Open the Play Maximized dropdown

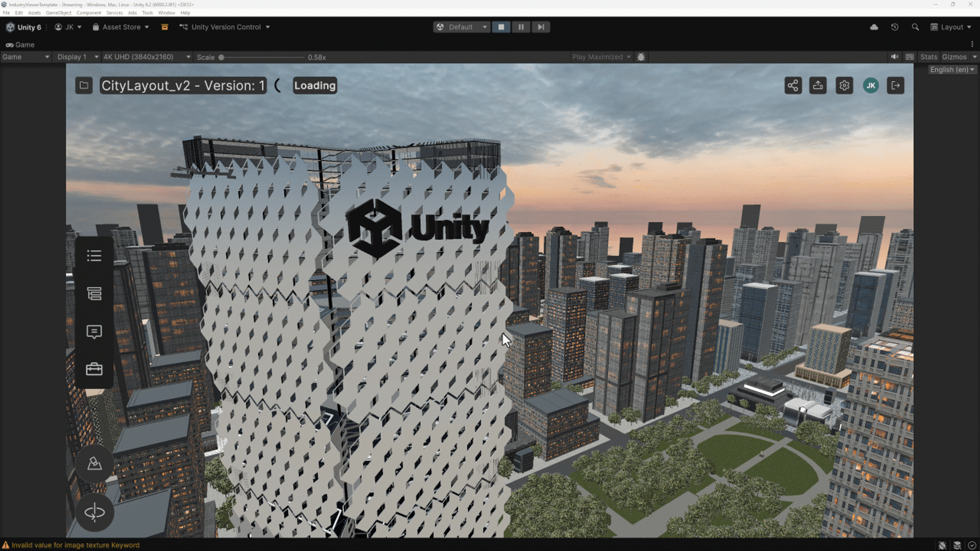601,57
